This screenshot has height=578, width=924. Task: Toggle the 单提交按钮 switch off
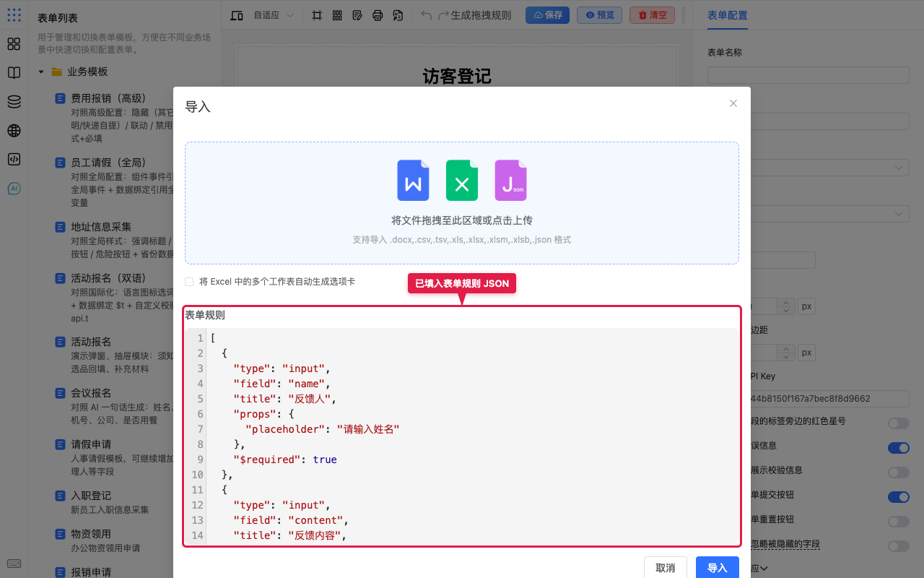pos(898,497)
